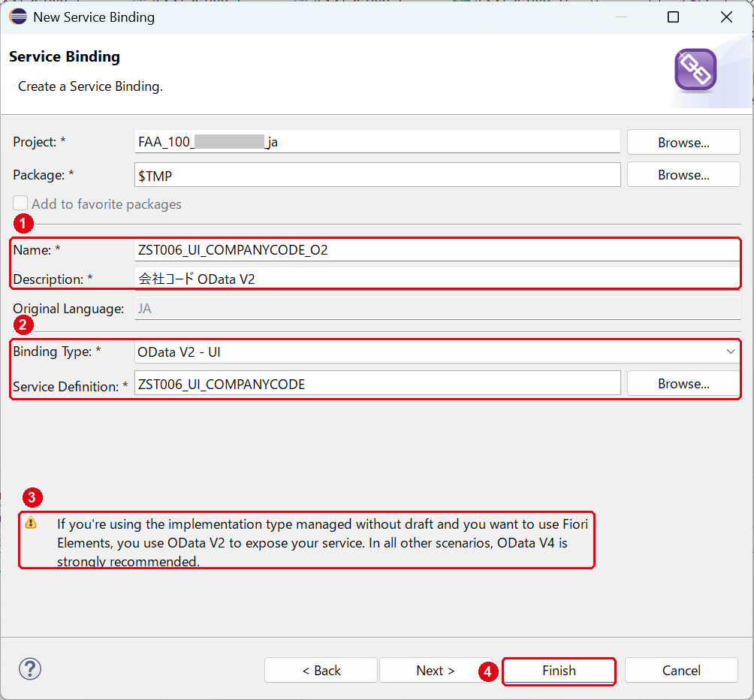
Task: Click the 'Original Language:' label
Action: click(68, 309)
